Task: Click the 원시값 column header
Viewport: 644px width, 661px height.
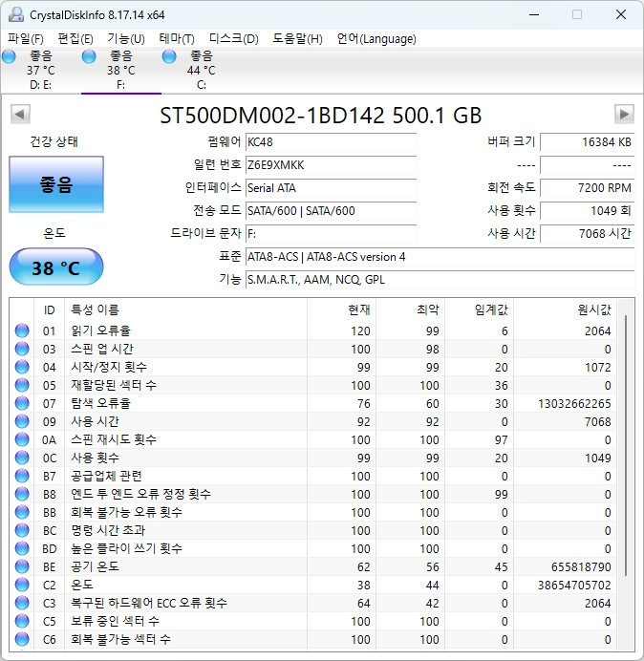Action: click(x=565, y=309)
